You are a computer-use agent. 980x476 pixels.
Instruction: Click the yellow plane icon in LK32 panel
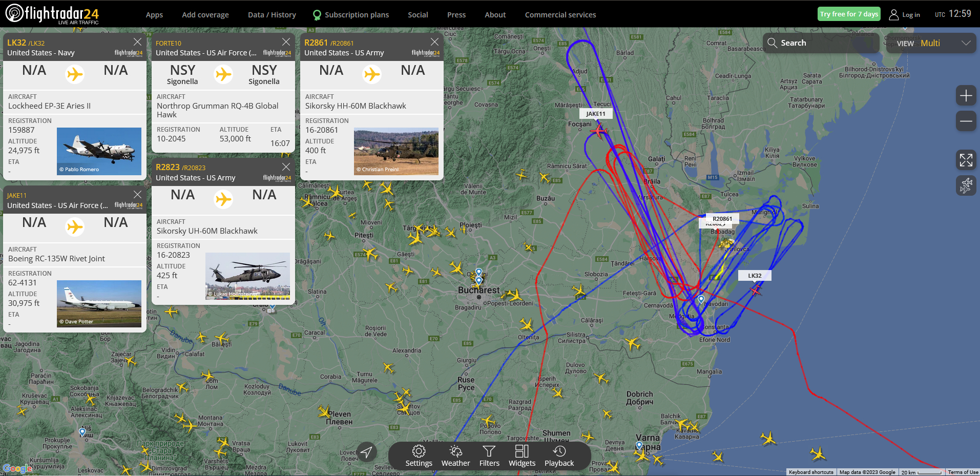click(x=75, y=74)
